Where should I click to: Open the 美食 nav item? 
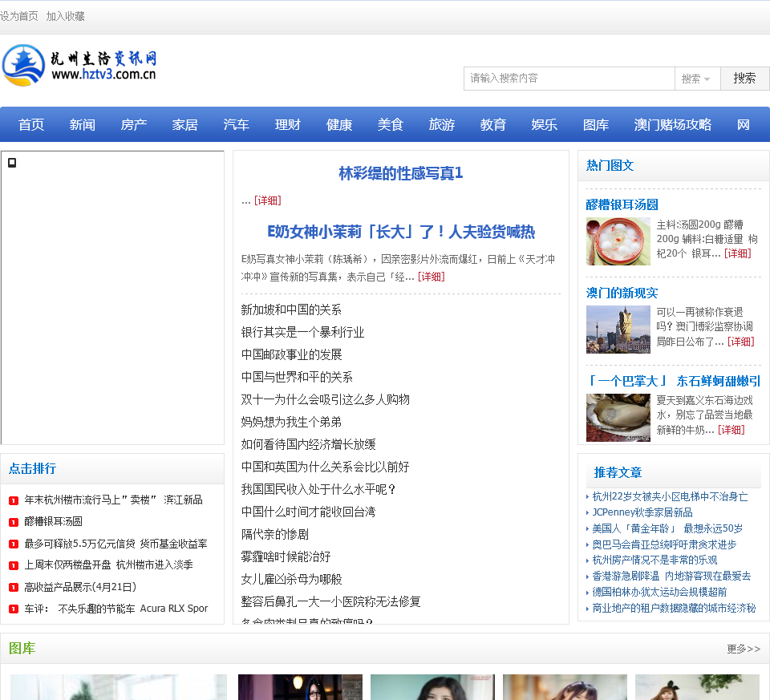[x=391, y=124]
